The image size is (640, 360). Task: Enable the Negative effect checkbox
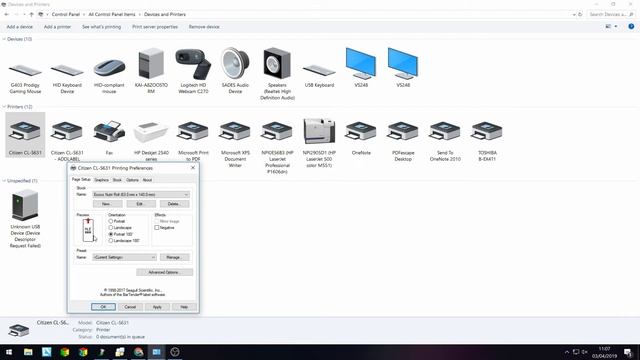click(x=157, y=228)
